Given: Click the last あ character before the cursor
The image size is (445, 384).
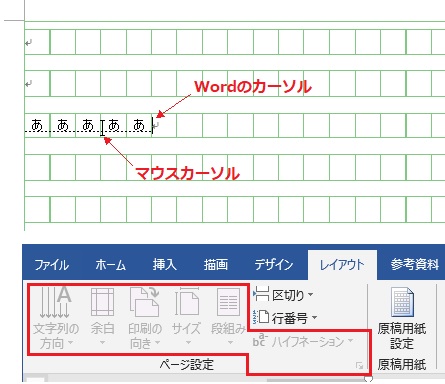Looking at the screenshot, I should (139, 125).
